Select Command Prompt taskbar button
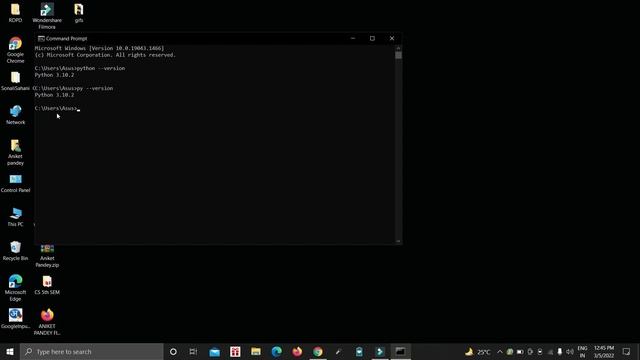Screen dimensions: 640x360 [x=400, y=351]
